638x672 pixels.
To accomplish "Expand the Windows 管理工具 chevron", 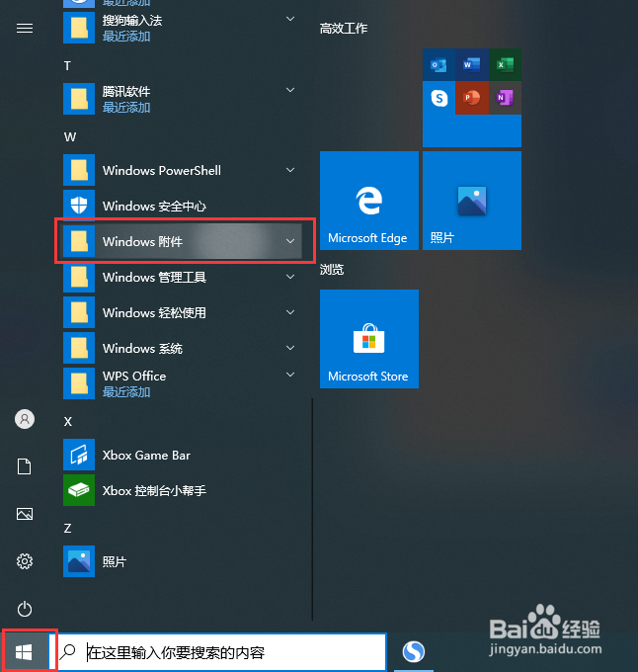I will 290,277.
